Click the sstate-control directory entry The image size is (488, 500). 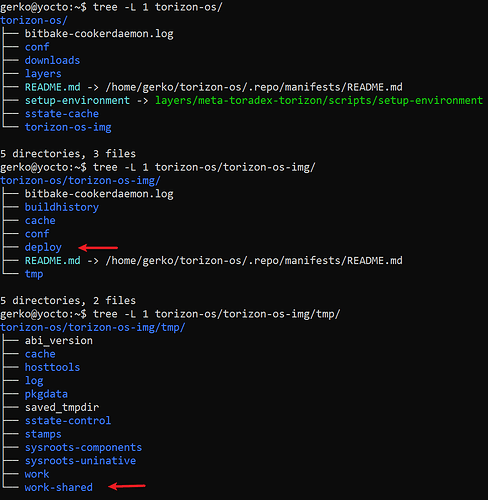(x=68, y=421)
